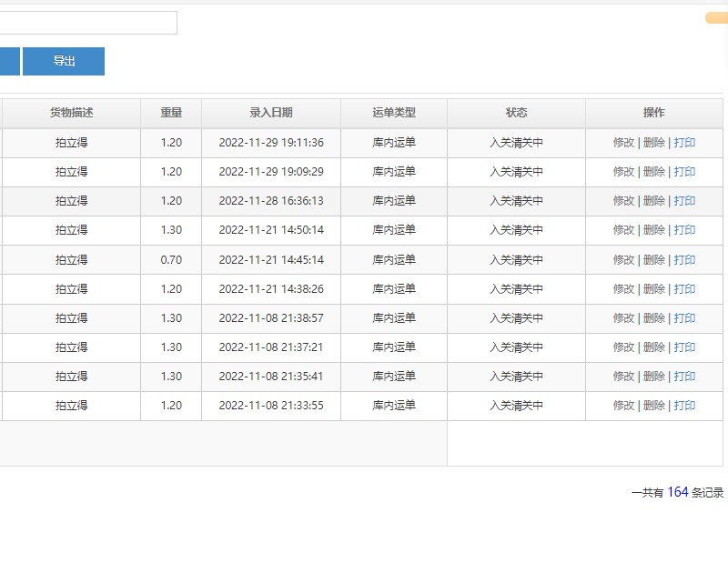This screenshot has width=728, height=563.
Task: Click the 导出 export button
Action: (x=64, y=61)
